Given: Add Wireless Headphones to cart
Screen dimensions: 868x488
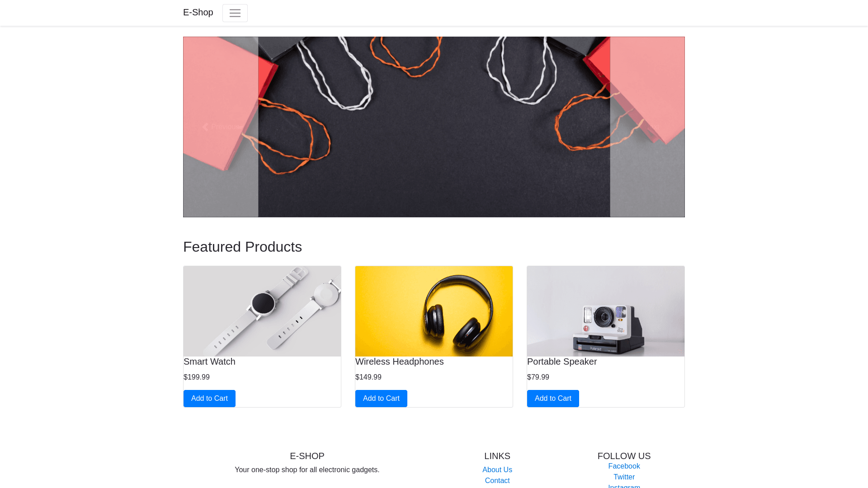Looking at the screenshot, I should [381, 399].
